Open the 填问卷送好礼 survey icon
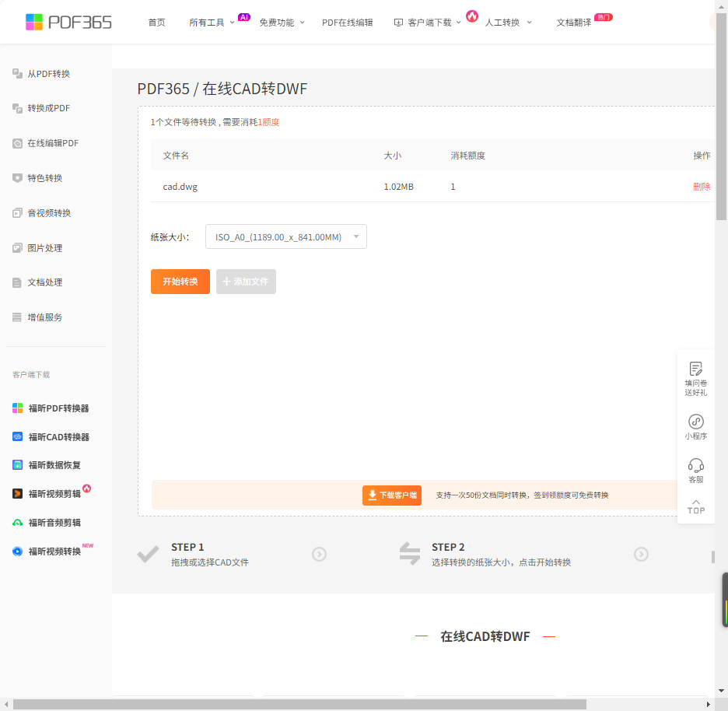The image size is (728, 711). point(695,369)
